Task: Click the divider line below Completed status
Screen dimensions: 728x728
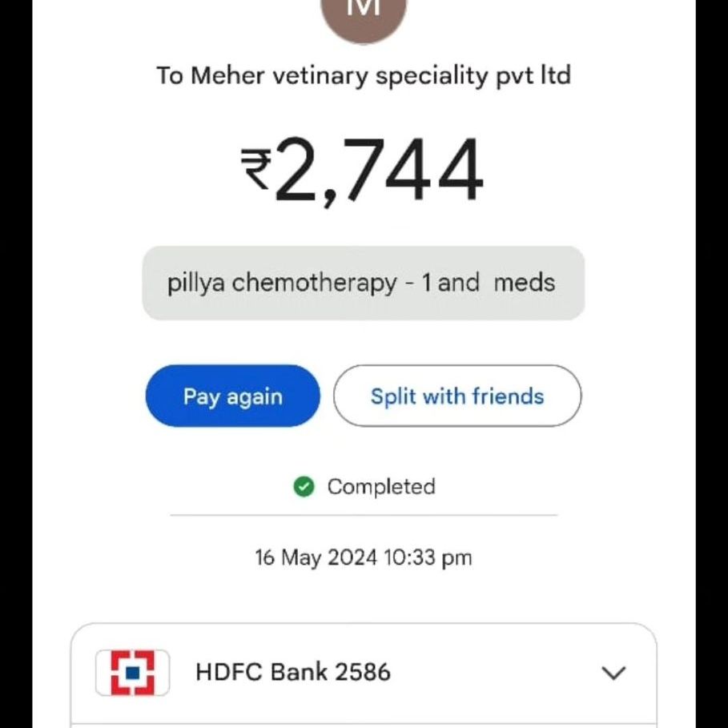Action: [x=363, y=516]
